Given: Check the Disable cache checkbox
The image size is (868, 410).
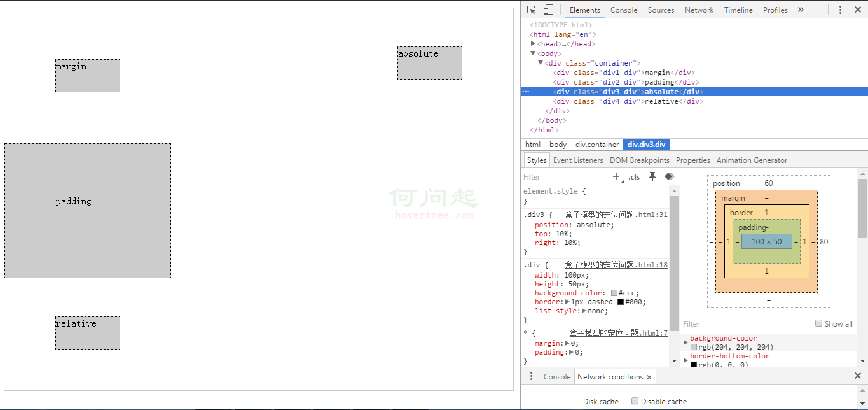Looking at the screenshot, I should pyautogui.click(x=635, y=401).
